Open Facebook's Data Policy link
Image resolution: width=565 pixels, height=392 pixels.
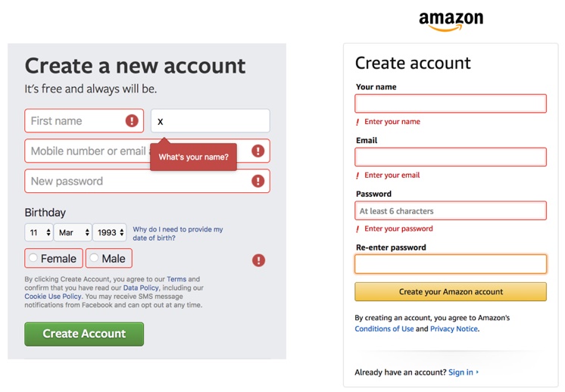tap(141, 288)
